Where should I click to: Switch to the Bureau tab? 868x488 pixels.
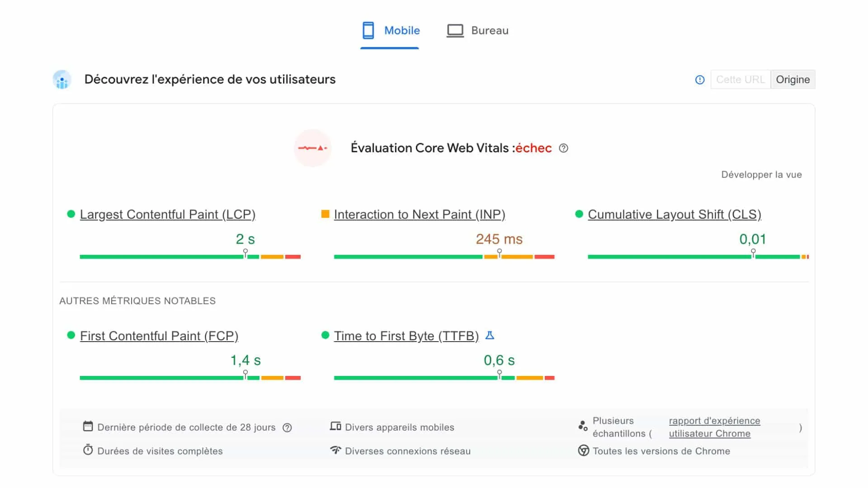tap(490, 30)
